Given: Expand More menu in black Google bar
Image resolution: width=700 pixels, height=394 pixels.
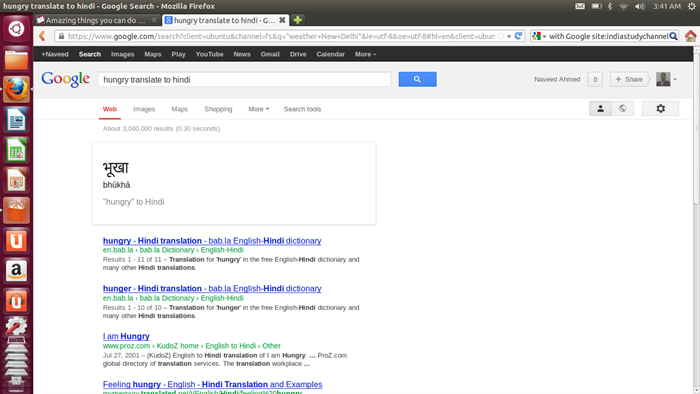Looking at the screenshot, I should coord(365,54).
